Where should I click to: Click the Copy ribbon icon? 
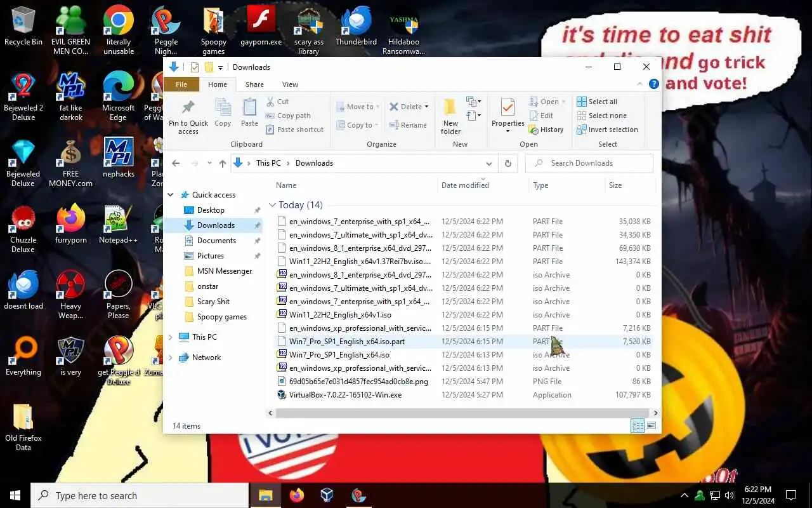click(x=223, y=113)
